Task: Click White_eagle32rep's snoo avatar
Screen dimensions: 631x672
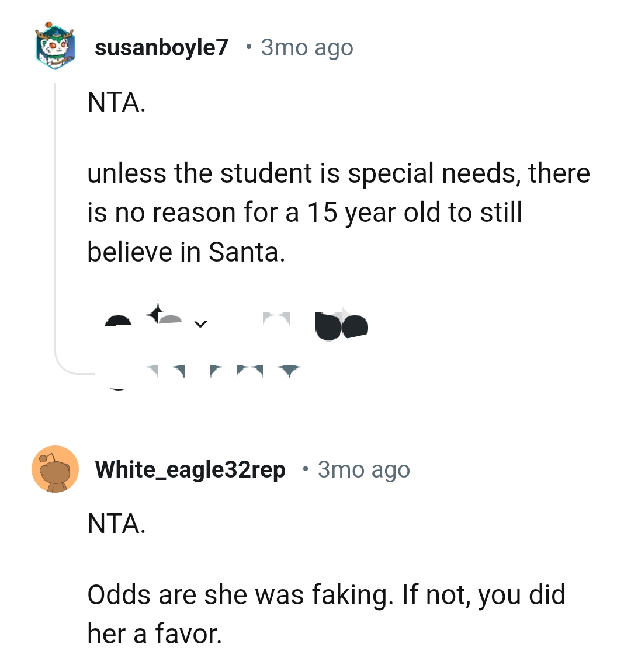Action: click(55, 469)
